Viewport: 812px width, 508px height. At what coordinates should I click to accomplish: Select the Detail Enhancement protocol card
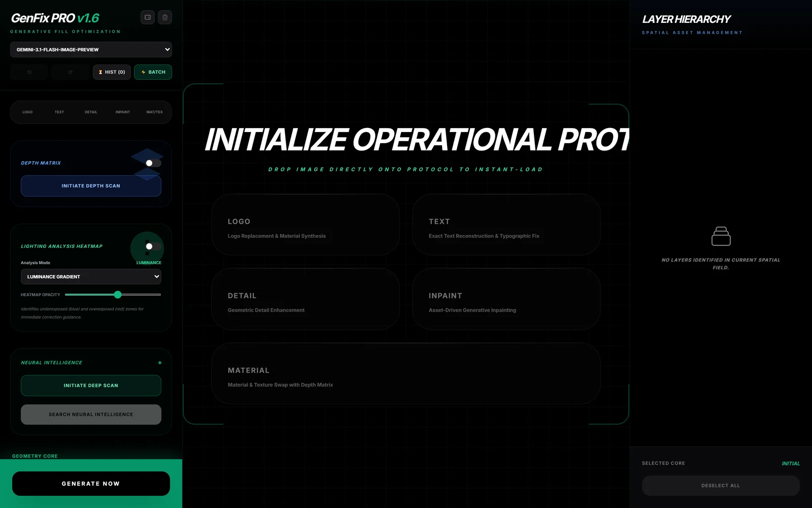306,299
